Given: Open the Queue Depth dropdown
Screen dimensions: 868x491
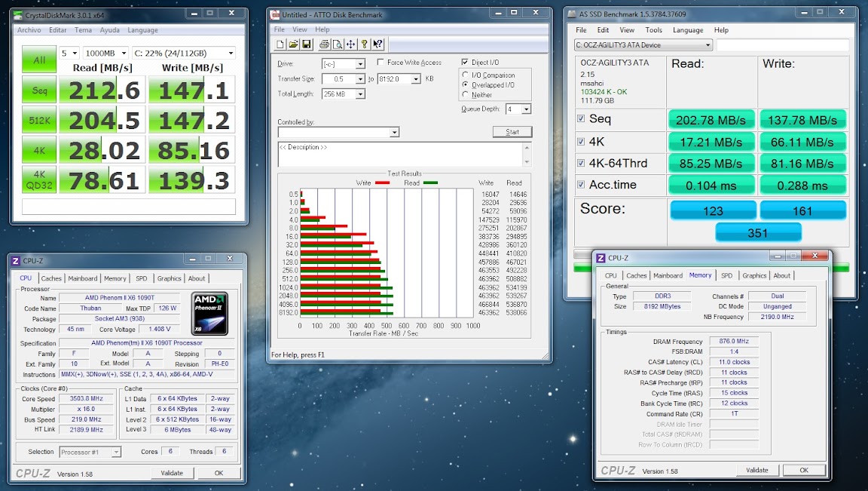Looking at the screenshot, I should point(526,109).
